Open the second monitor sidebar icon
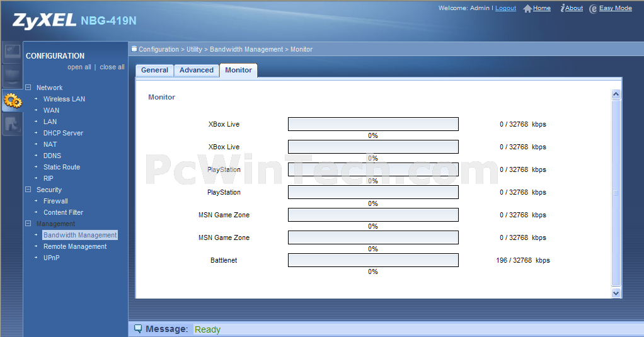The height and width of the screenshot is (337, 644). (x=12, y=76)
